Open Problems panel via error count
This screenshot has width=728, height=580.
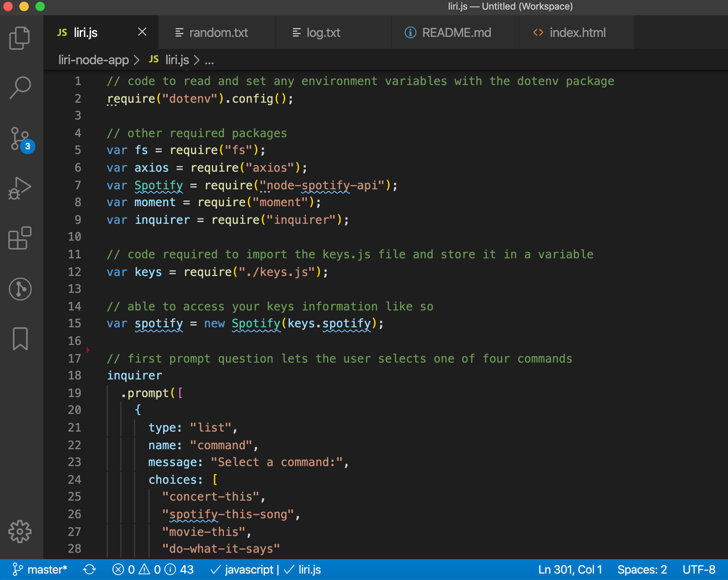(124, 570)
